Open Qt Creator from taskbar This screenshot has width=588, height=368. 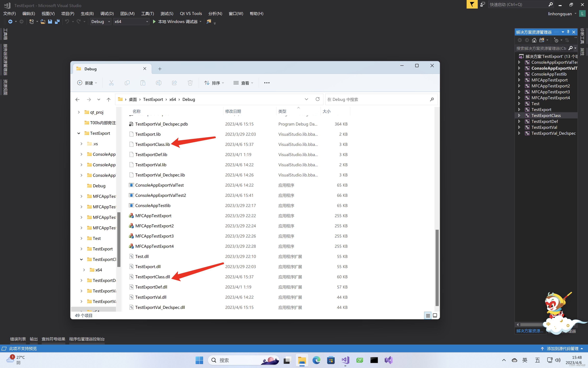(x=360, y=360)
